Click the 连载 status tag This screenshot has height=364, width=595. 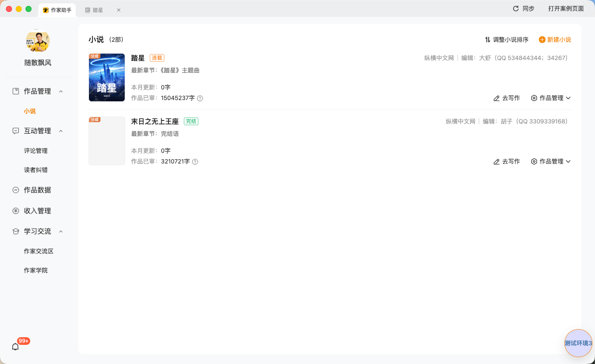tap(157, 58)
